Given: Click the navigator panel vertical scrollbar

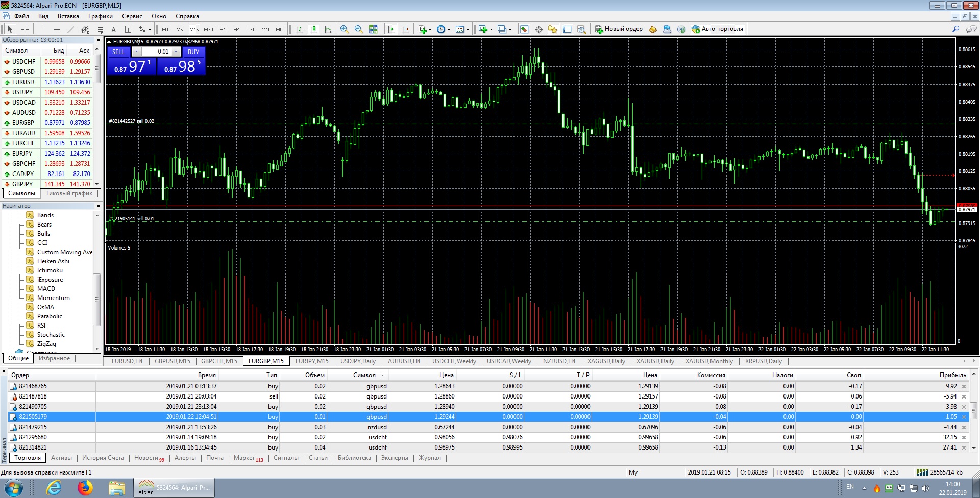Looking at the screenshot, I should pyautogui.click(x=97, y=281).
